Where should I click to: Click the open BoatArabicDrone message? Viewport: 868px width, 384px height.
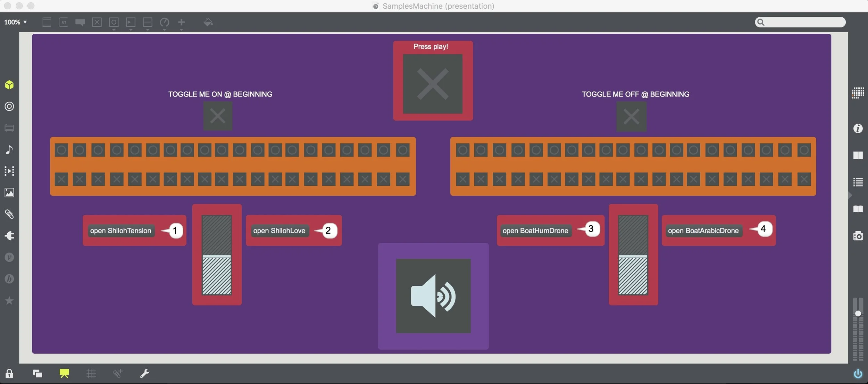(x=703, y=231)
